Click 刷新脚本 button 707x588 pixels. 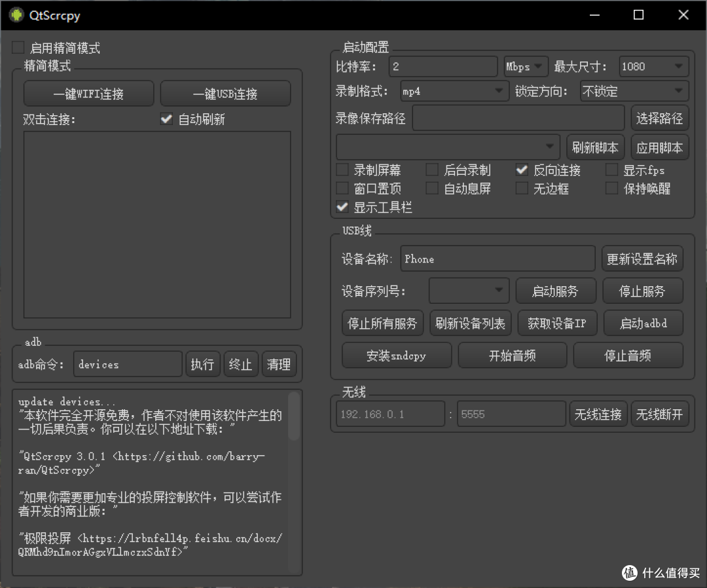595,147
